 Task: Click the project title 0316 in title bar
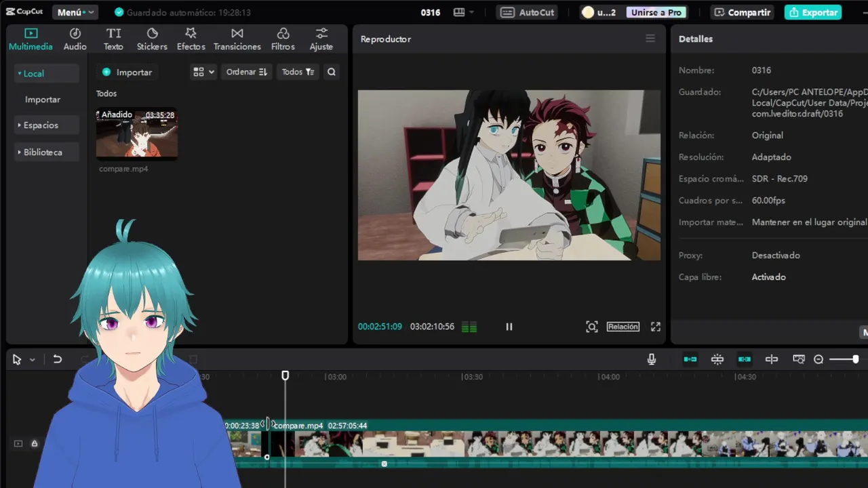point(431,12)
